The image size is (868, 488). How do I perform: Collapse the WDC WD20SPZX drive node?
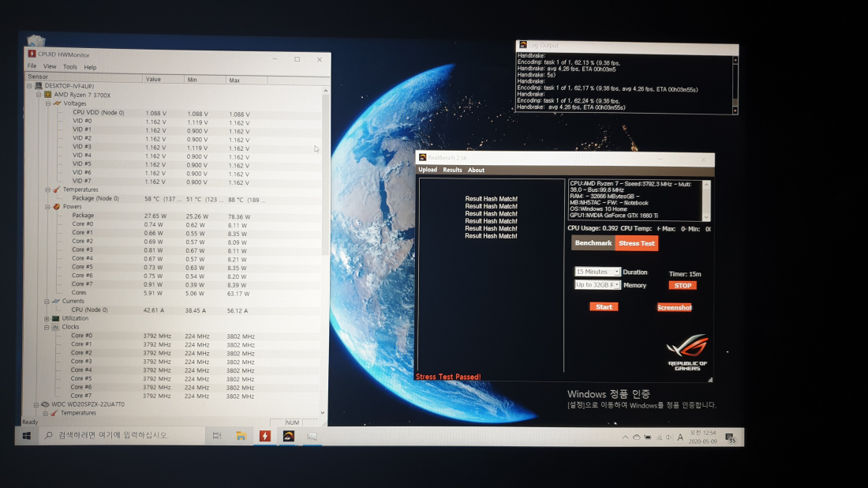pos(36,404)
